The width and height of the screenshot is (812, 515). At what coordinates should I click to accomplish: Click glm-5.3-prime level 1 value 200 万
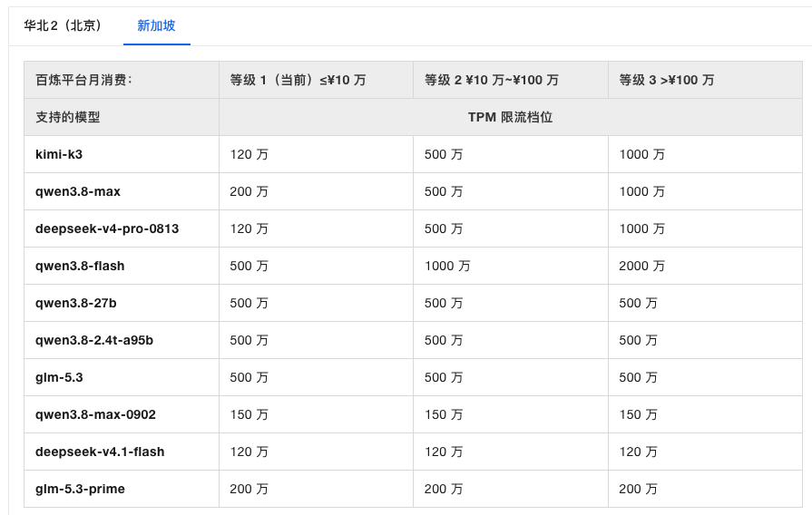pyautogui.click(x=249, y=489)
